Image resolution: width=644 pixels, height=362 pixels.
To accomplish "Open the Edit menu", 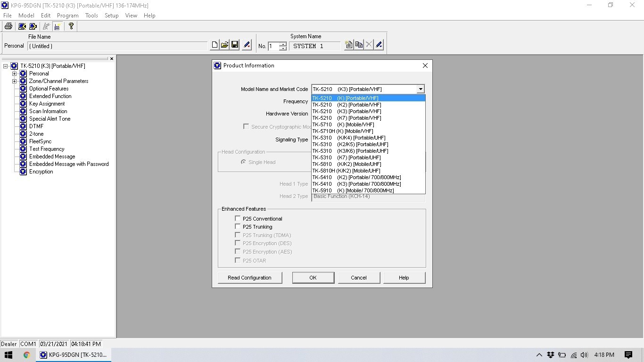I will coord(46,16).
